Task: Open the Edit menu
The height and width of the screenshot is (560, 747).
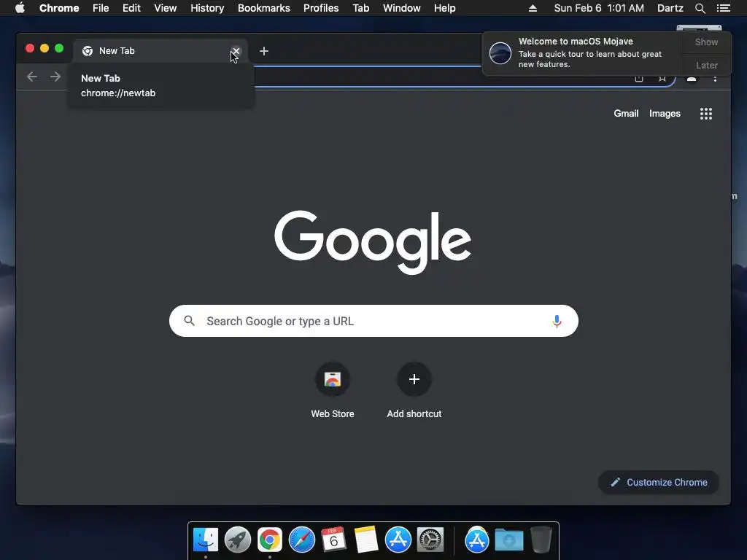Action: point(131,8)
